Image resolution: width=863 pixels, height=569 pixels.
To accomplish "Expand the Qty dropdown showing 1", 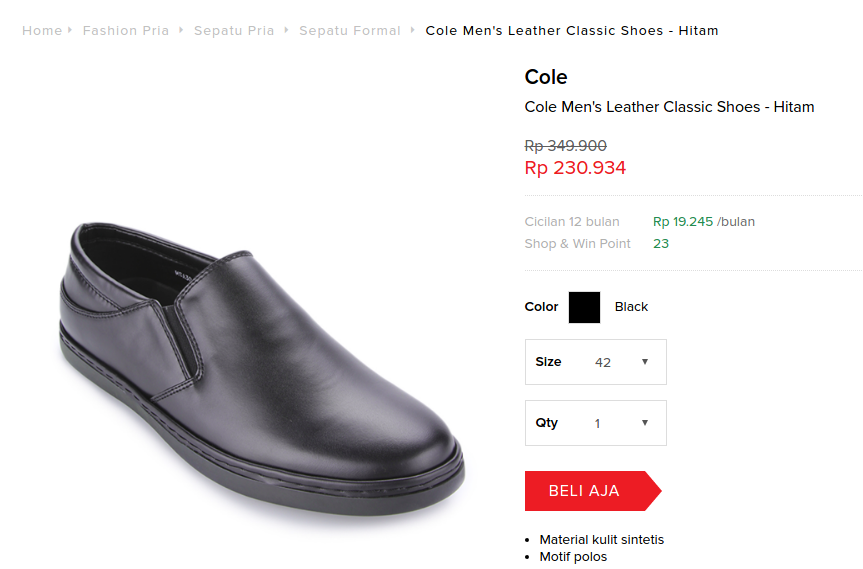I will 596,423.
